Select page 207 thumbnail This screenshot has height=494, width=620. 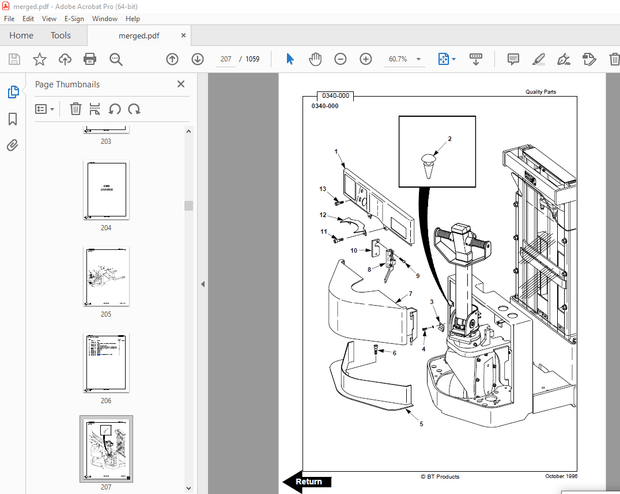coord(106,449)
